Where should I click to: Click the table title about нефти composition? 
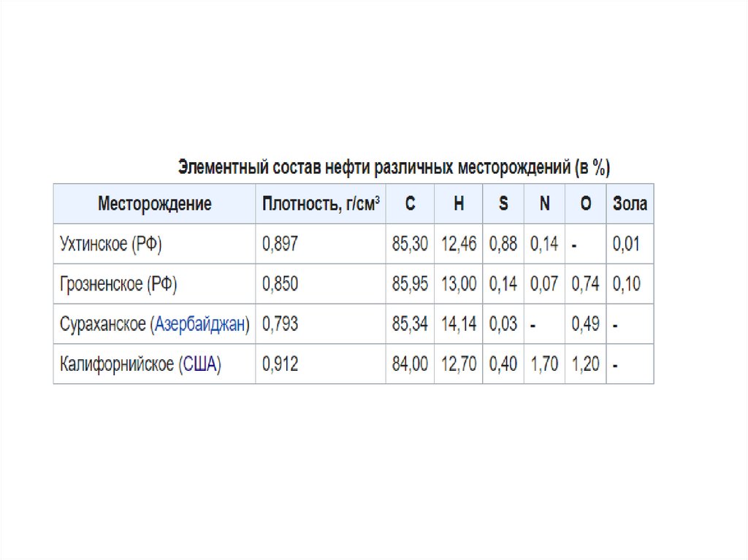pos(394,168)
